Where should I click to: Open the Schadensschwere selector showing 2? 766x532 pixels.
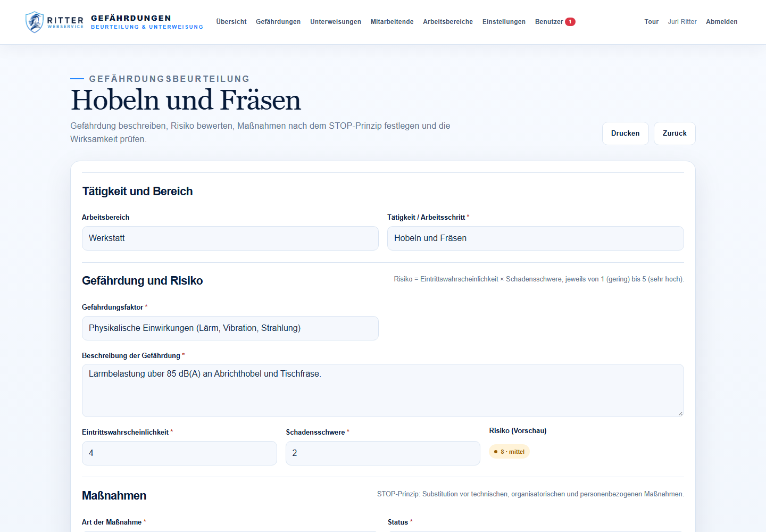coord(383,453)
